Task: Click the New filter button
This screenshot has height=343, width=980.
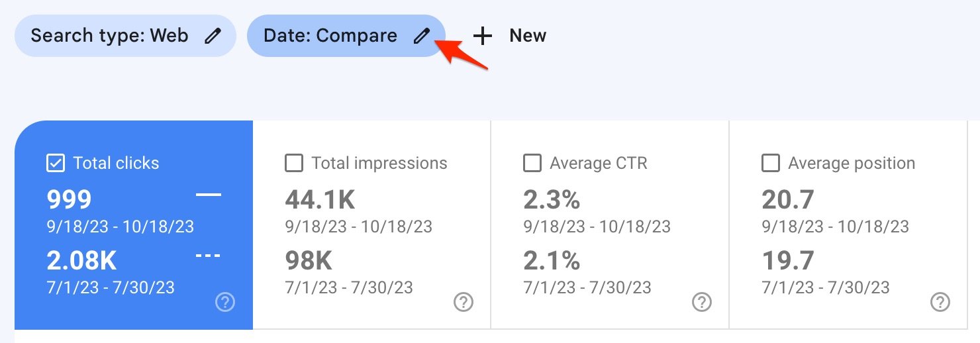Action: (x=509, y=36)
